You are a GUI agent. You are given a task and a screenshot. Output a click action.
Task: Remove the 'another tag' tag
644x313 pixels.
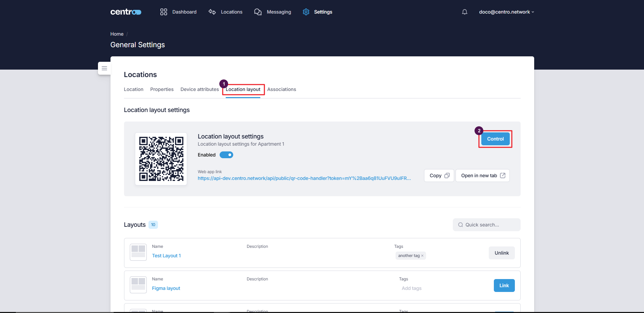422,256
